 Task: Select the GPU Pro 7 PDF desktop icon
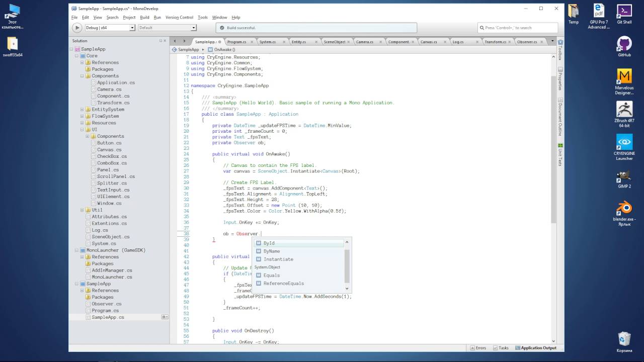click(598, 16)
